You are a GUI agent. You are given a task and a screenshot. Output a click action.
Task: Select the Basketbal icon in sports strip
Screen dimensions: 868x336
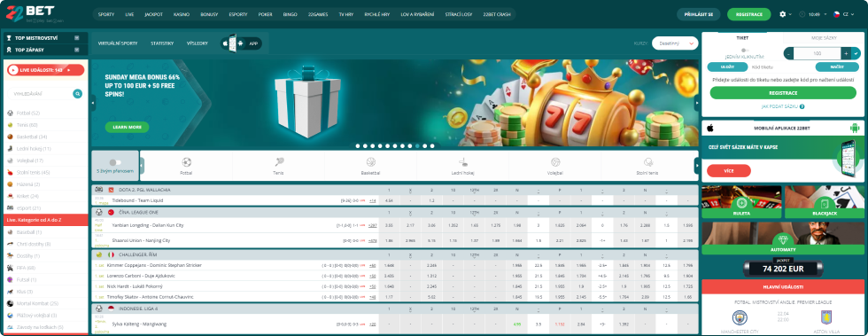(371, 162)
